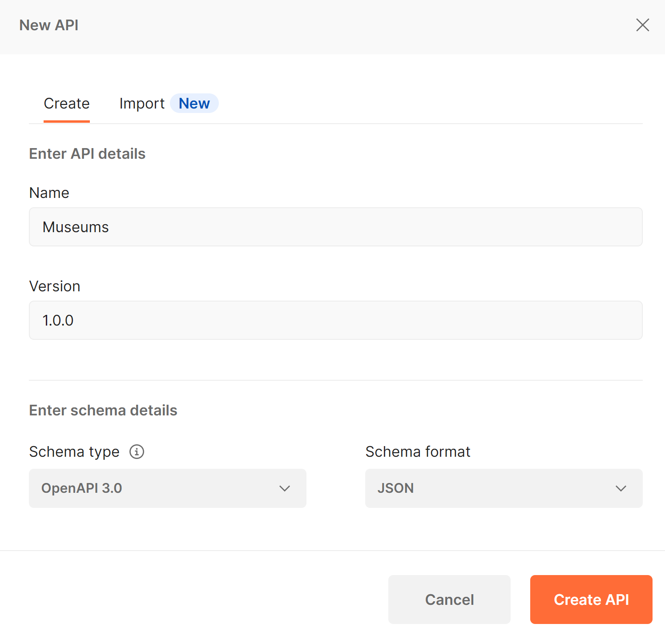Screen dimensions: 665x644
Task: Close the New API dialog
Action: pos(642,25)
